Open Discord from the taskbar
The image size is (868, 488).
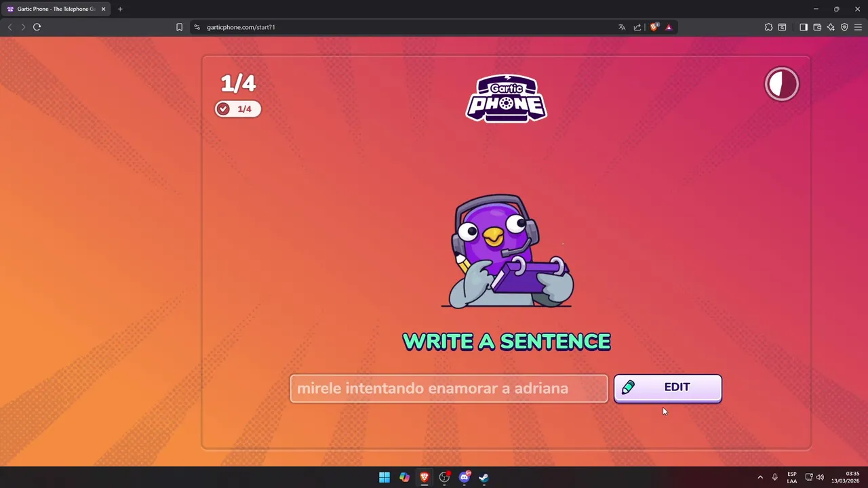(465, 477)
